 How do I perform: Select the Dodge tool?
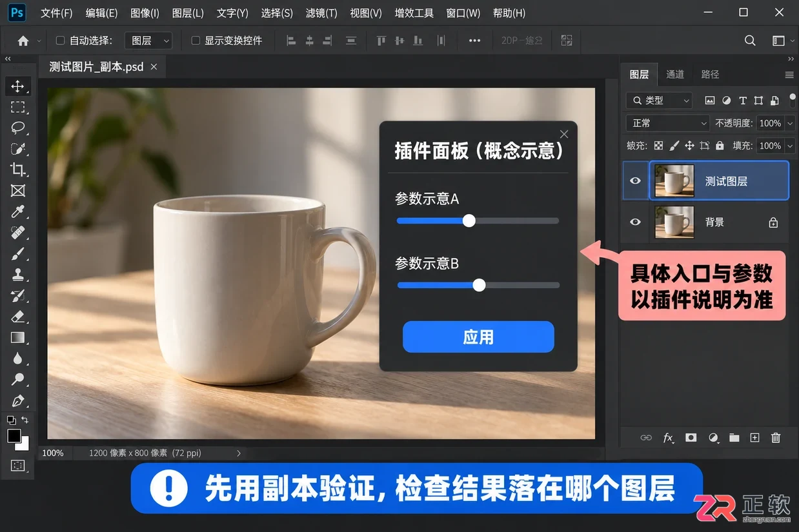click(x=17, y=379)
